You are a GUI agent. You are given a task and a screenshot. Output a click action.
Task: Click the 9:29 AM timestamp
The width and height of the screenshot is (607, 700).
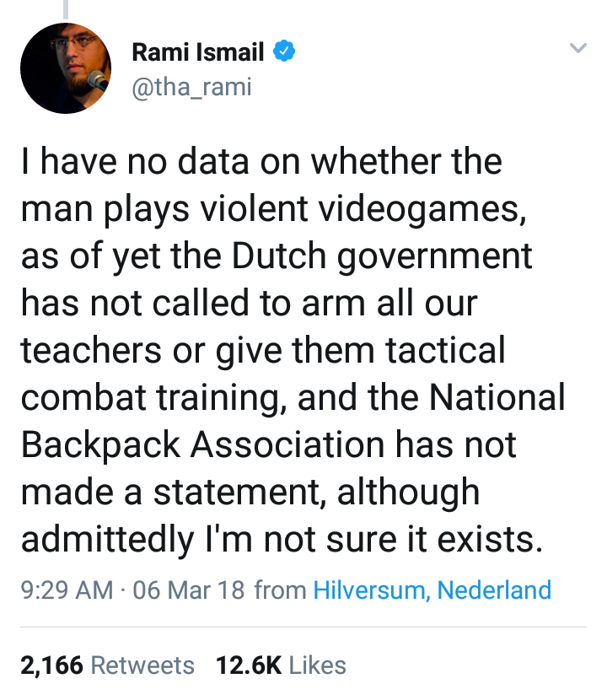pos(65,590)
